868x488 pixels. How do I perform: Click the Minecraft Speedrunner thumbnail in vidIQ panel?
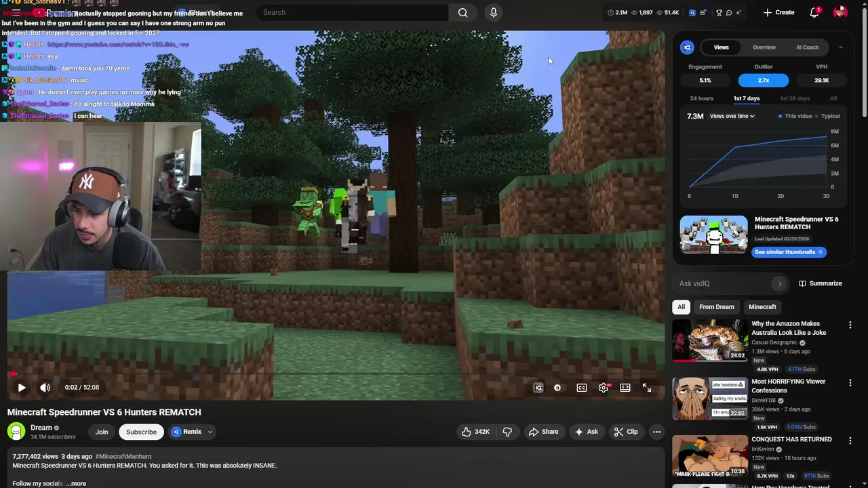pos(713,235)
